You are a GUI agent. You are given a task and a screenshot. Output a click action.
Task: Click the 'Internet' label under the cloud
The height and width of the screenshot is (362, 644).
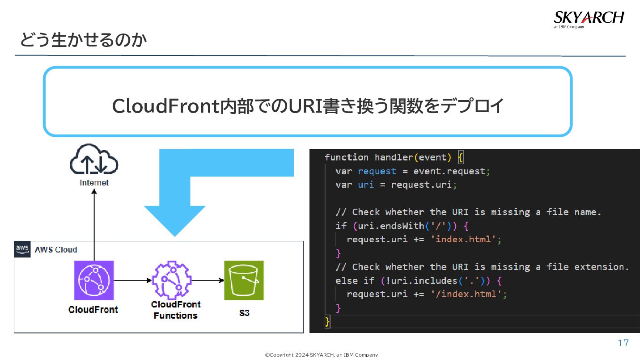tap(94, 183)
